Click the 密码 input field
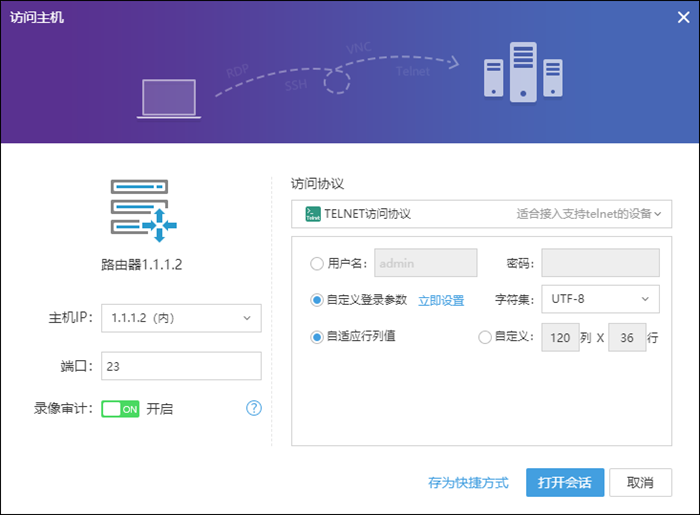The height and width of the screenshot is (515, 700). tap(600, 264)
